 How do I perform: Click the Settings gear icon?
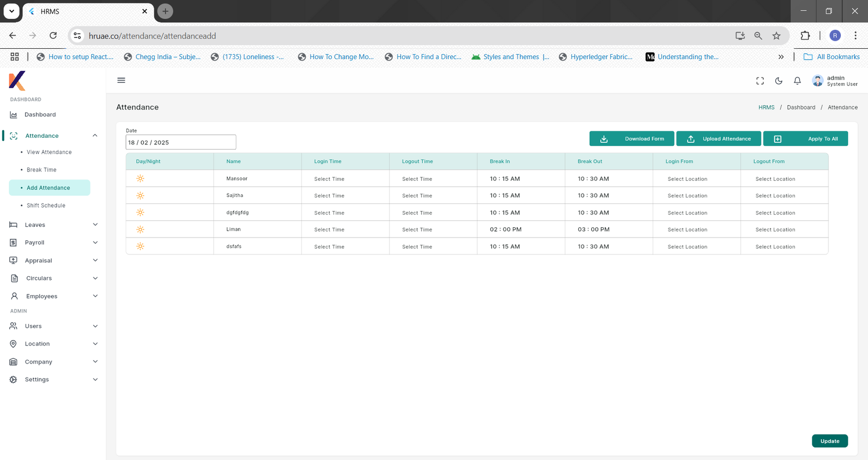[x=14, y=380]
